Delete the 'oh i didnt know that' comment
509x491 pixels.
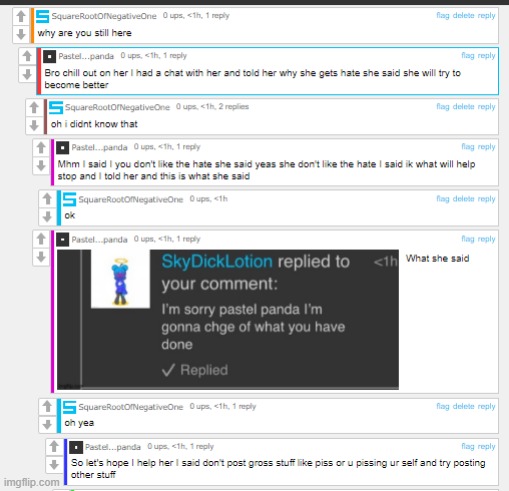point(463,106)
